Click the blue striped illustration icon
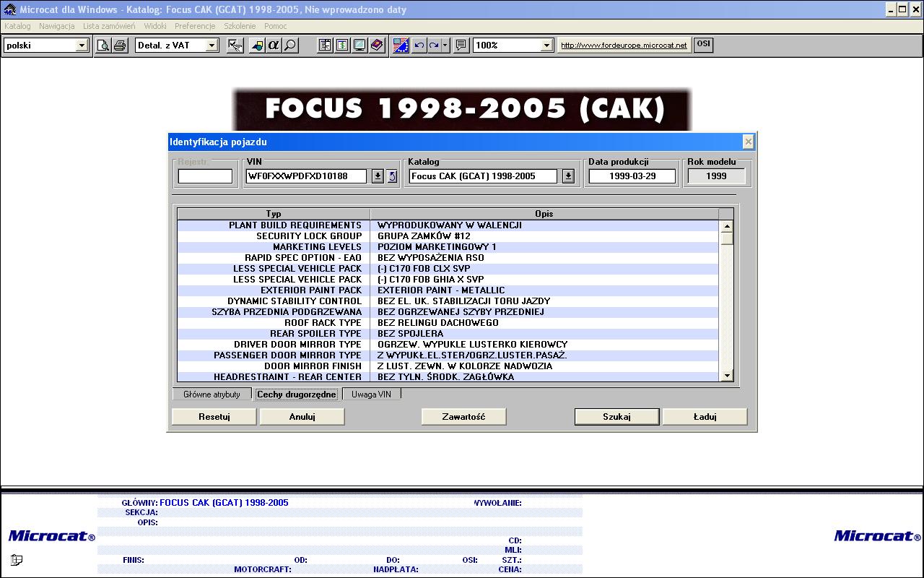 point(401,46)
